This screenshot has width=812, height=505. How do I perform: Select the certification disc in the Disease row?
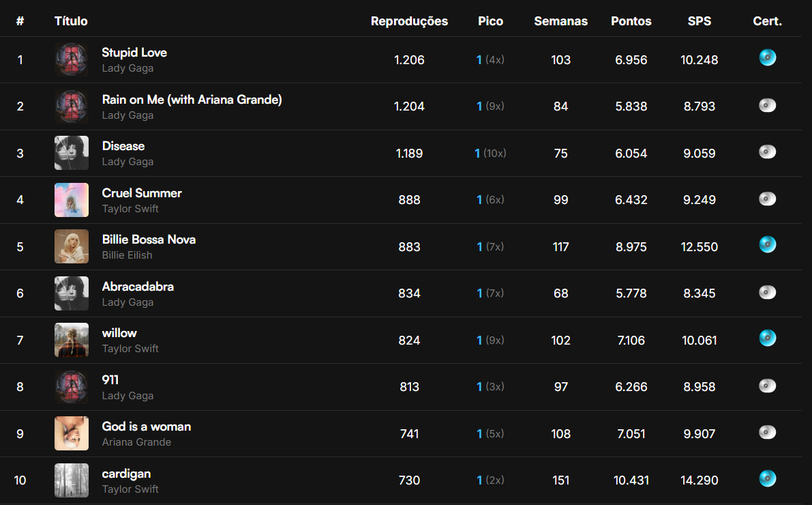pos(768,152)
